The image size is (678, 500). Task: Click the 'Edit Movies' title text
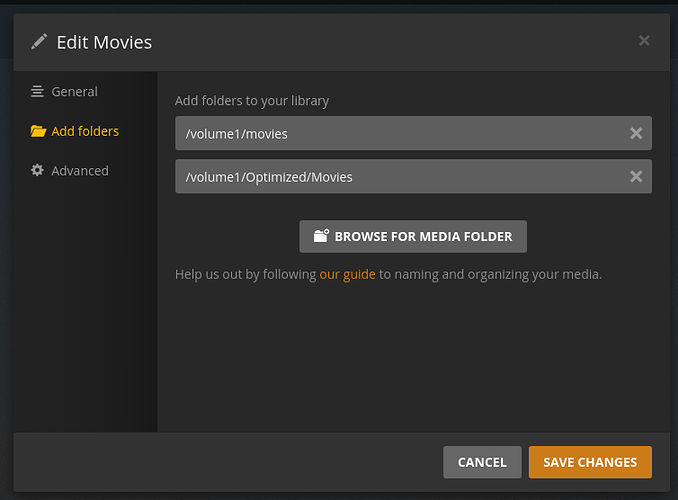(x=104, y=42)
